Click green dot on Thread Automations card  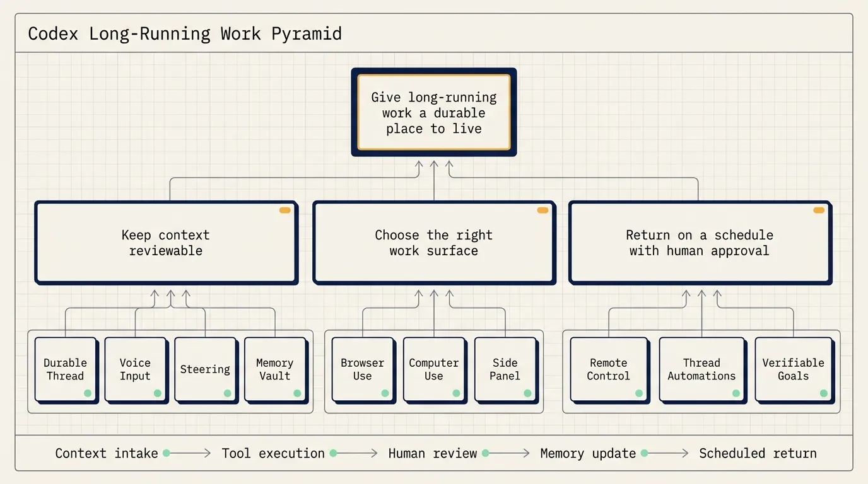736,393
